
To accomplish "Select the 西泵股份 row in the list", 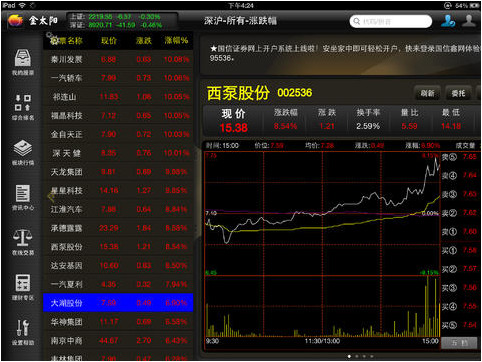I will pyautogui.click(x=118, y=247).
